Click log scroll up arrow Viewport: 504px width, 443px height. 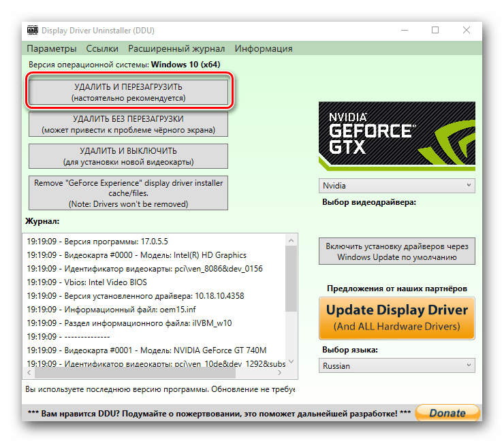click(x=292, y=240)
